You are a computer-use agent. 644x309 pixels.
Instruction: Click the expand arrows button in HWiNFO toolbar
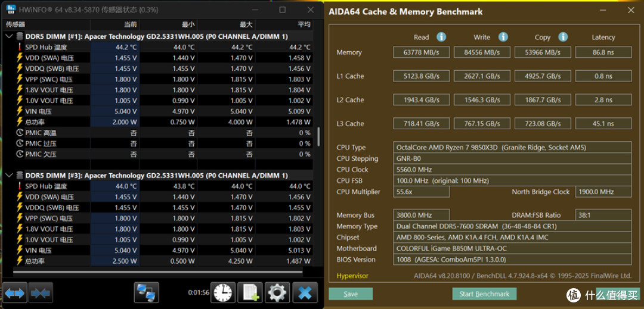pos(15,292)
